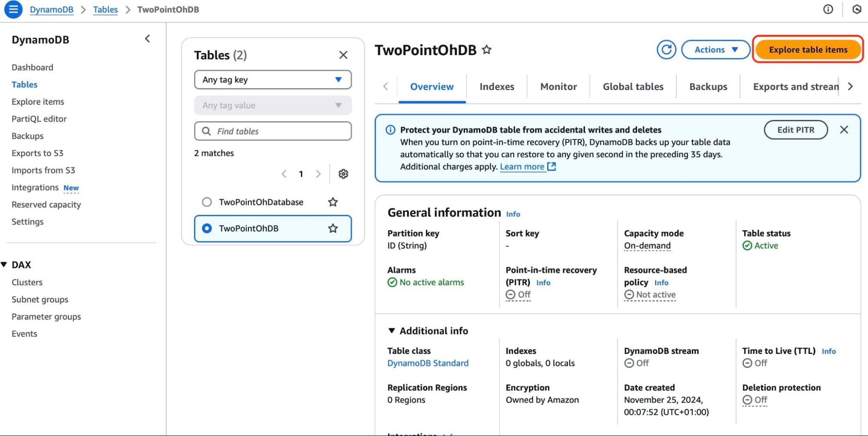Open Settings in the sidebar

pos(27,222)
